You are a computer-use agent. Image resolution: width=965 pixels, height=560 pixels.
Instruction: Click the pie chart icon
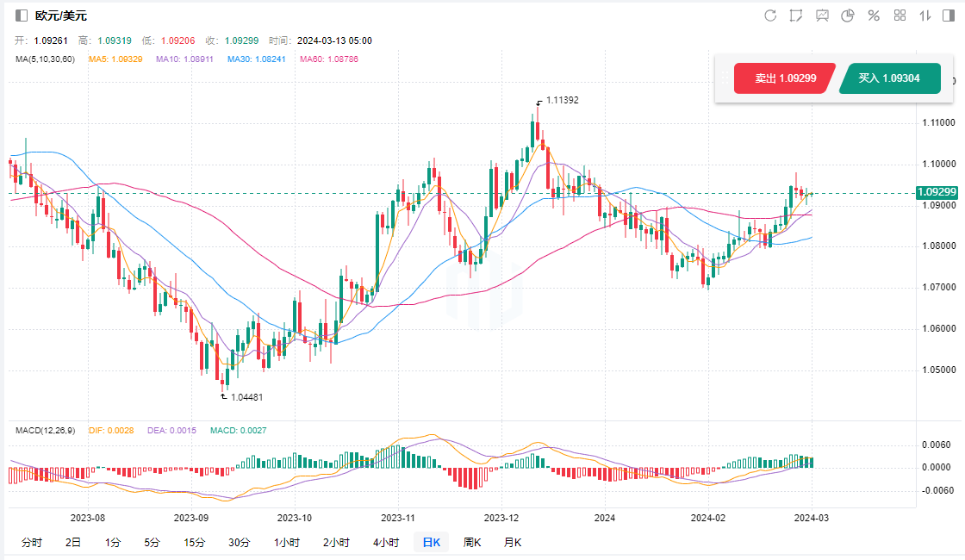coord(848,16)
